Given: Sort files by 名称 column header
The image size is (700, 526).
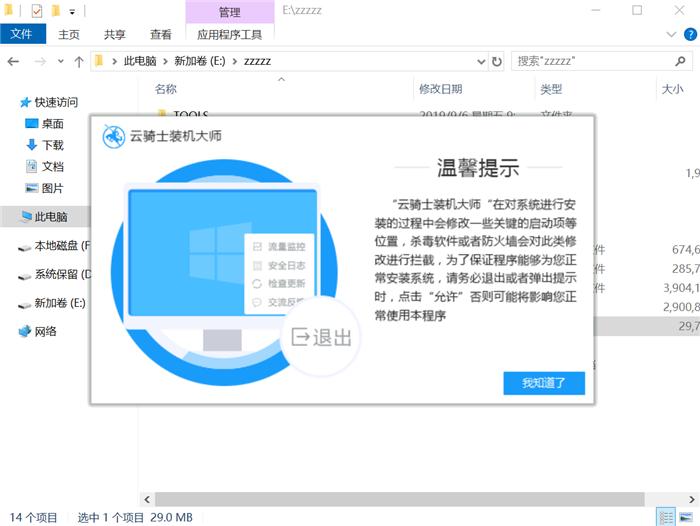Looking at the screenshot, I should pos(166,89).
